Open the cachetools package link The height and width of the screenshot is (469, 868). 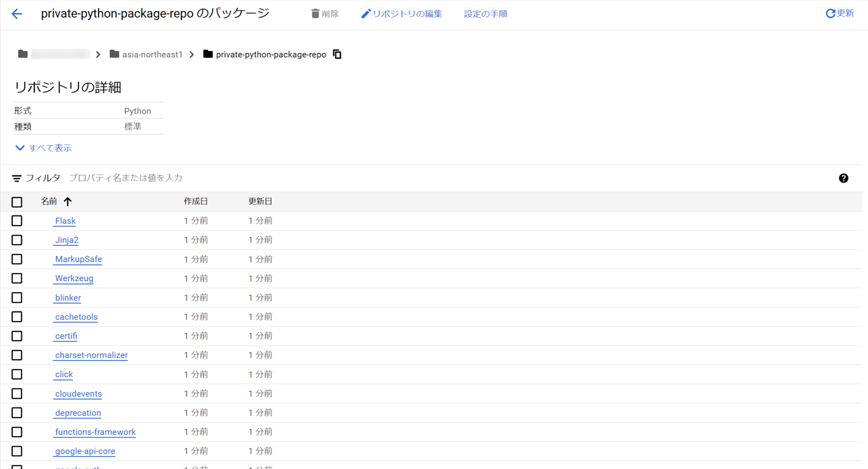point(76,317)
